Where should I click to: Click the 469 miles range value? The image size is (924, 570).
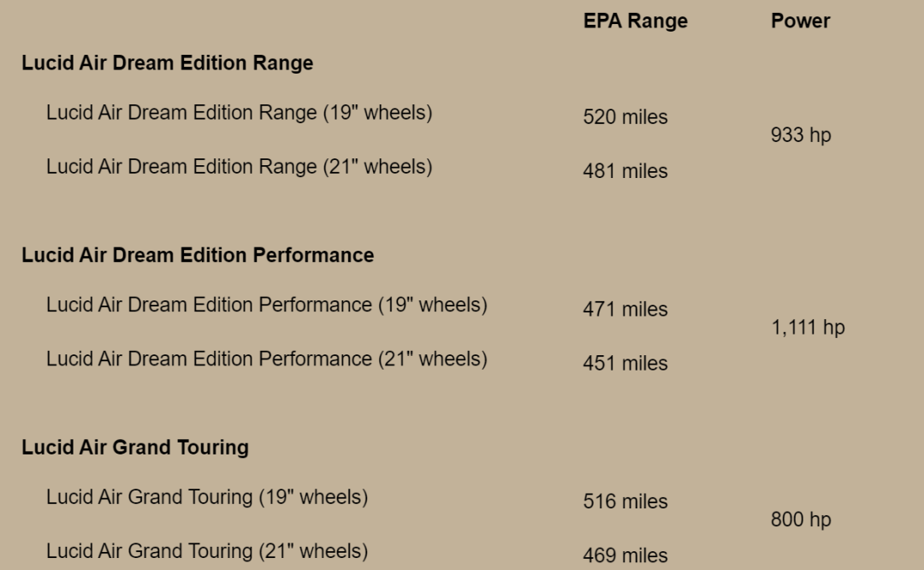coord(625,555)
